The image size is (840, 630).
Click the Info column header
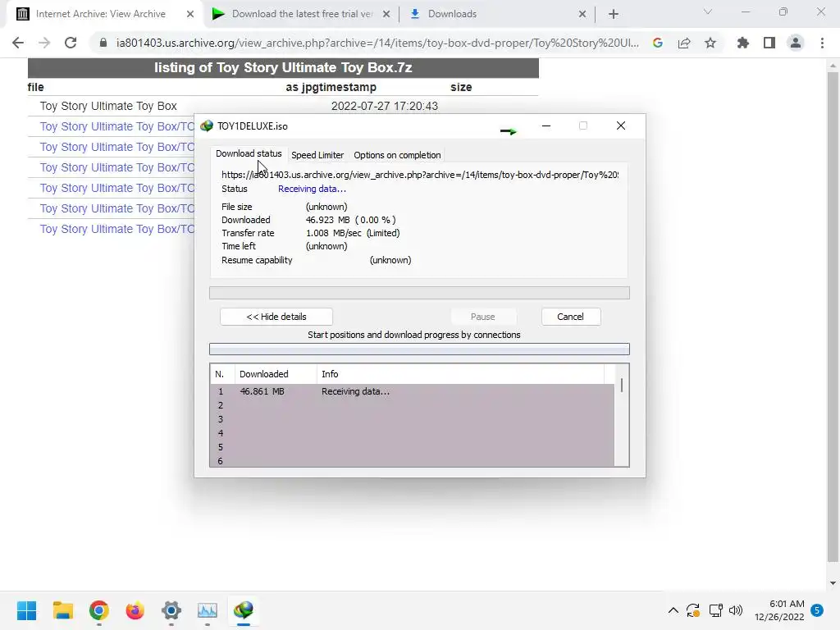coord(461,374)
